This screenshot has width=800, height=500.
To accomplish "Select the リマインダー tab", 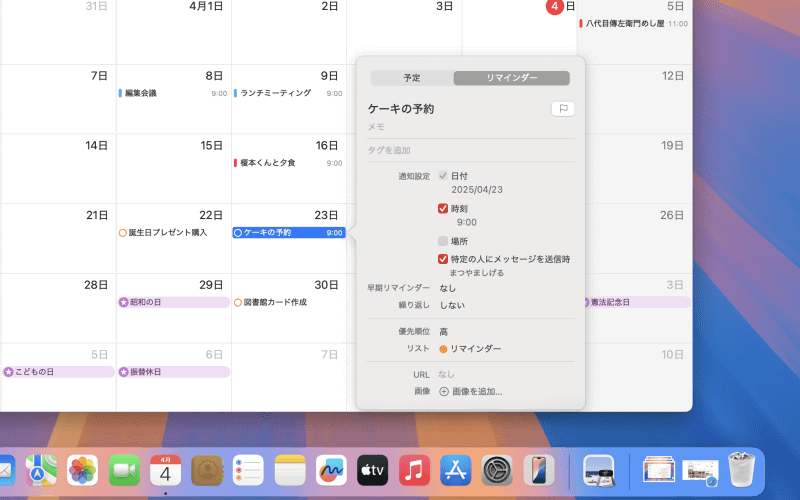I will [x=512, y=78].
